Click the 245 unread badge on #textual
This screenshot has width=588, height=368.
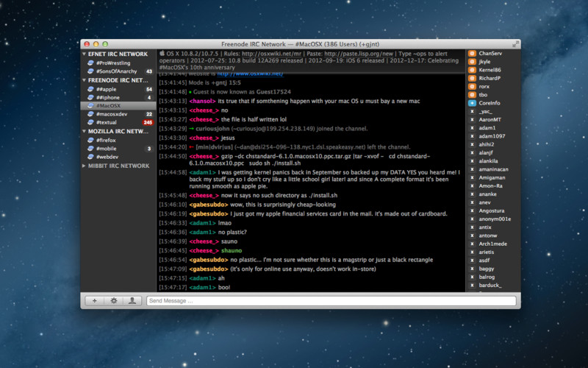point(148,122)
